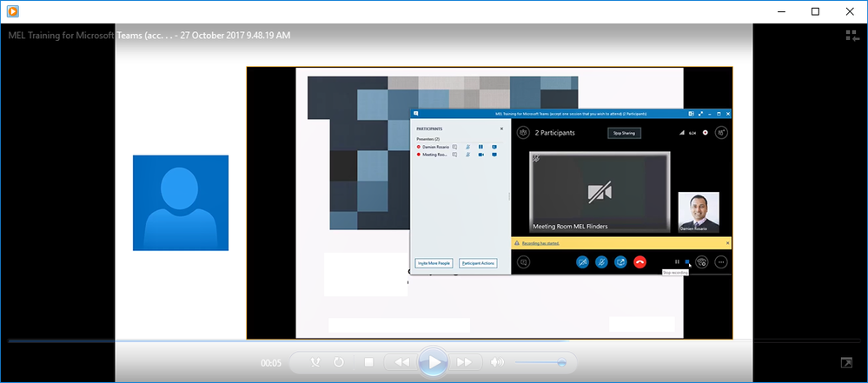868x383 pixels.
Task: Select Meeting Roo... in the participants list
Action: click(x=435, y=155)
